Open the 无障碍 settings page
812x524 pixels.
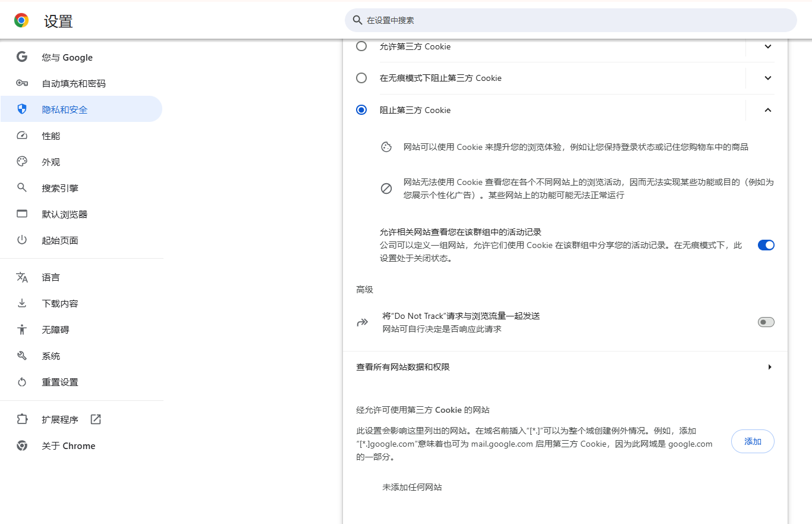(81, 330)
